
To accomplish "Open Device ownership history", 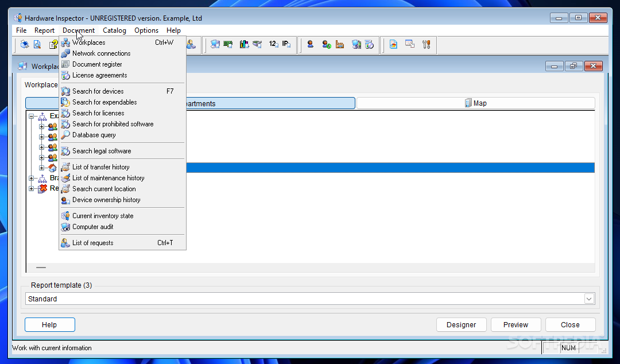I will (123, 200).
